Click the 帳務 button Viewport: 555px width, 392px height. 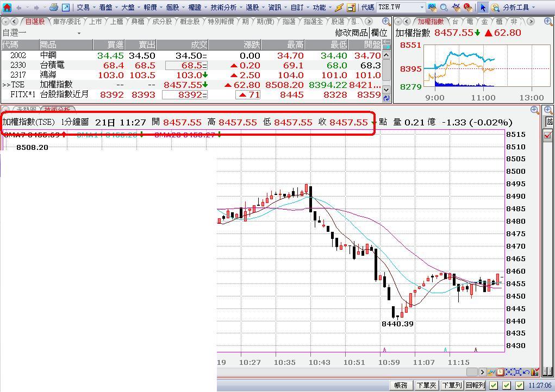[401, 385]
